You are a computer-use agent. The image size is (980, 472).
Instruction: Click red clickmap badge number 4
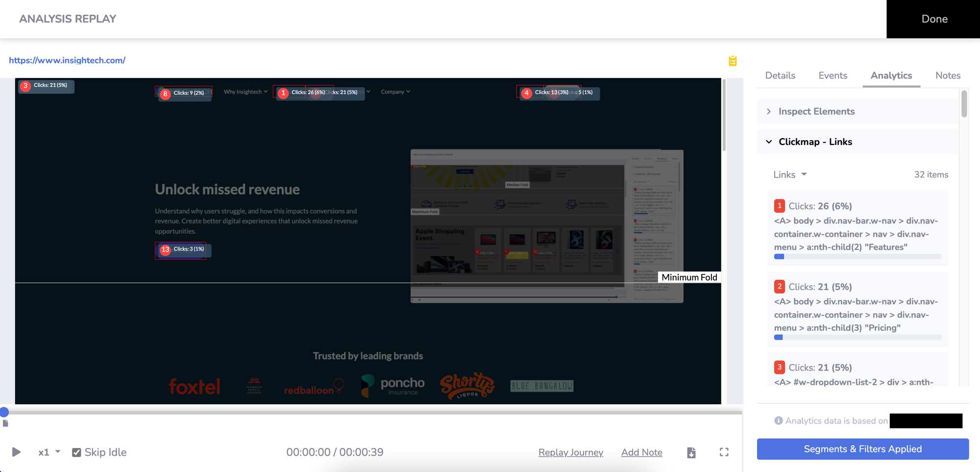(527, 93)
